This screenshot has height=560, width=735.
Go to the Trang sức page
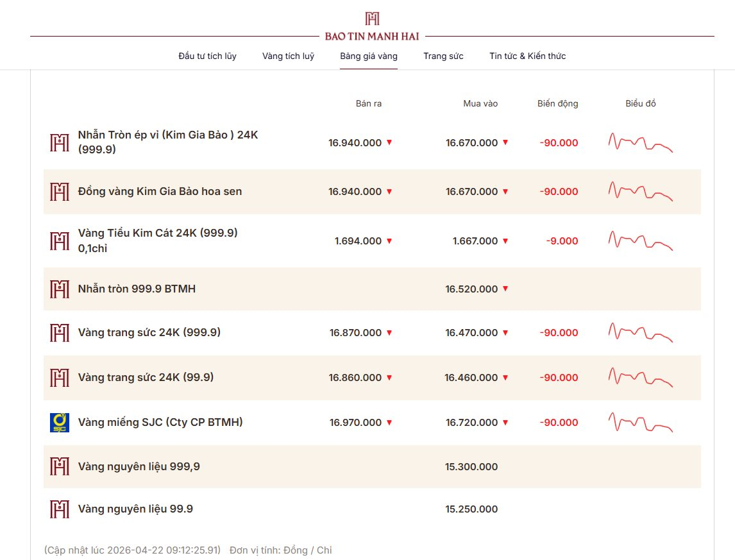[x=443, y=56]
